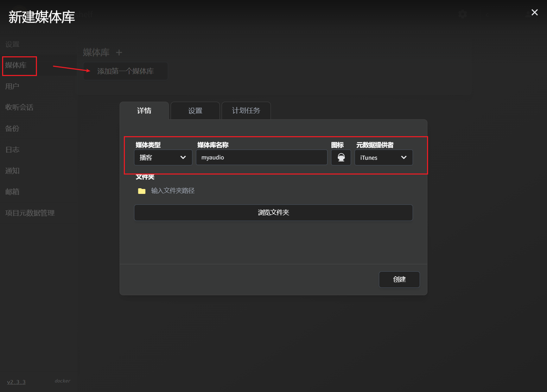Open 备份 in the sidebar
The height and width of the screenshot is (392, 547).
12,128
